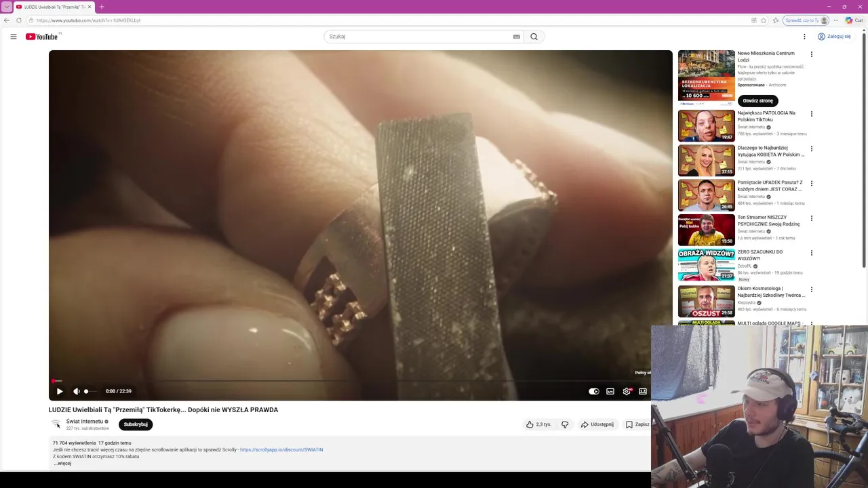868x488 pixels.
Task: Dislike the video with thumbs down
Action: pos(565,424)
